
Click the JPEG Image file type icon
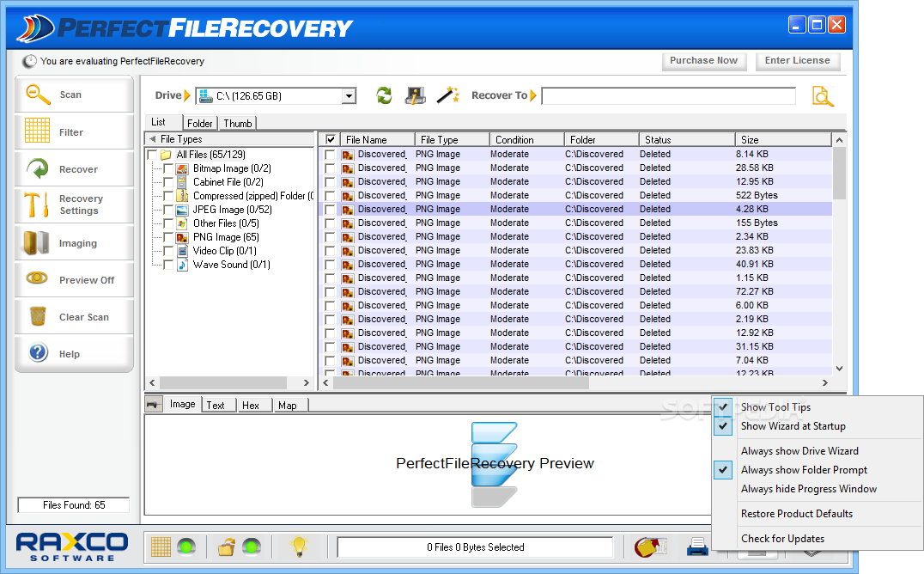pos(183,210)
